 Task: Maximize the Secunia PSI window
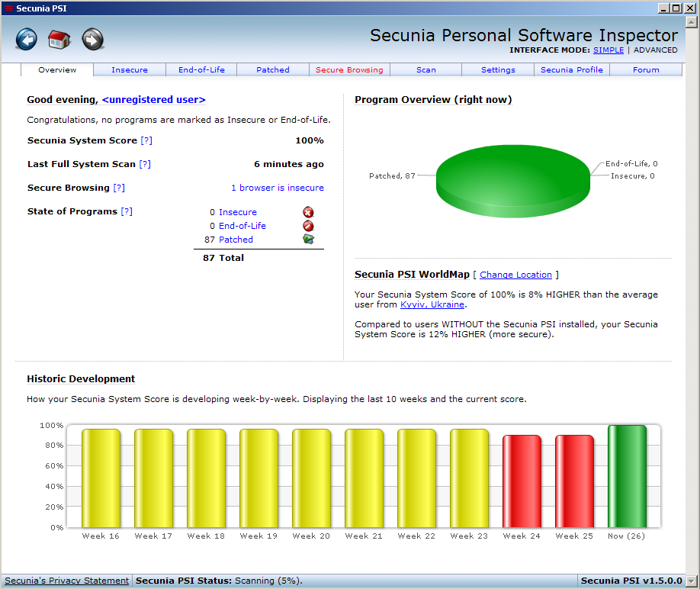pyautogui.click(x=676, y=8)
